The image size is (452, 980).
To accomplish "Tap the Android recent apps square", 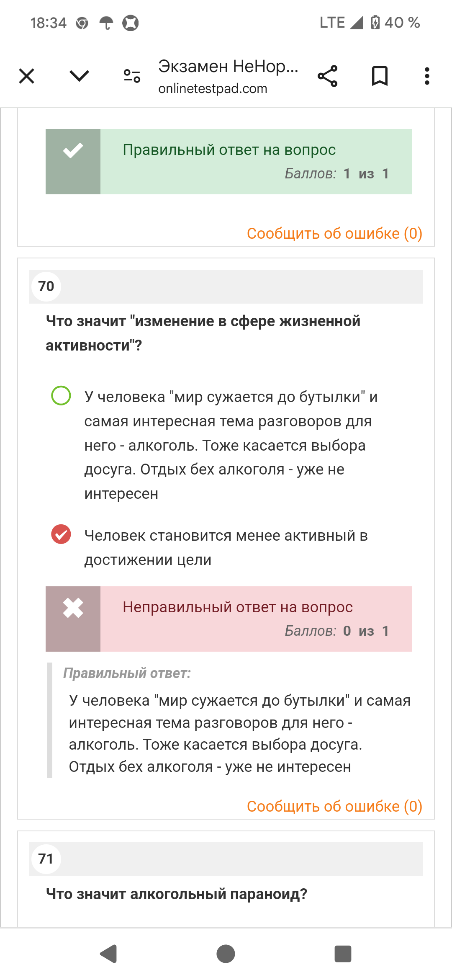I will tap(343, 954).
